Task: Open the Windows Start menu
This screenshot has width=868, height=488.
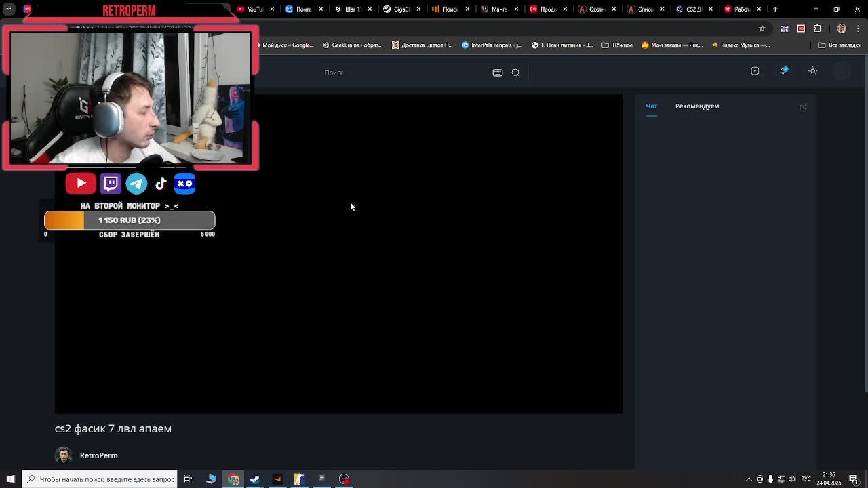Action: 10,479
